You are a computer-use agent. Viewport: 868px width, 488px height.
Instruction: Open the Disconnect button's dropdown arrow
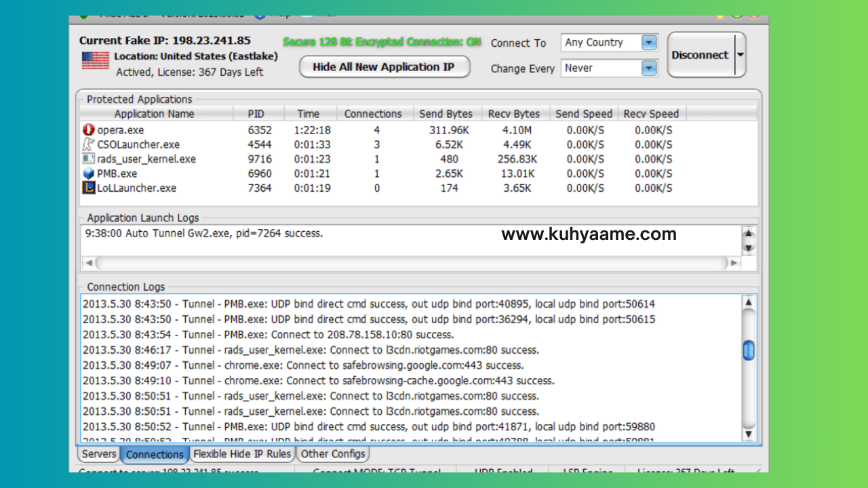point(739,55)
